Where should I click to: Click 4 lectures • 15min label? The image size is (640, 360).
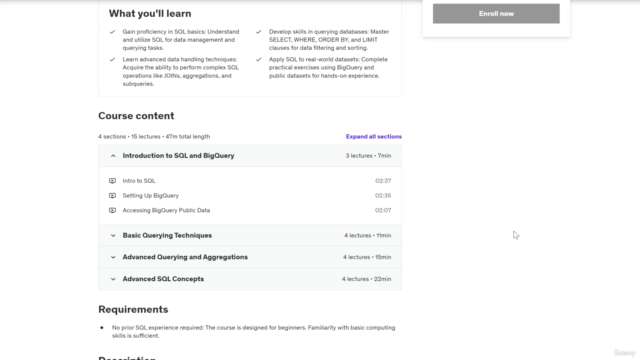[x=367, y=257]
